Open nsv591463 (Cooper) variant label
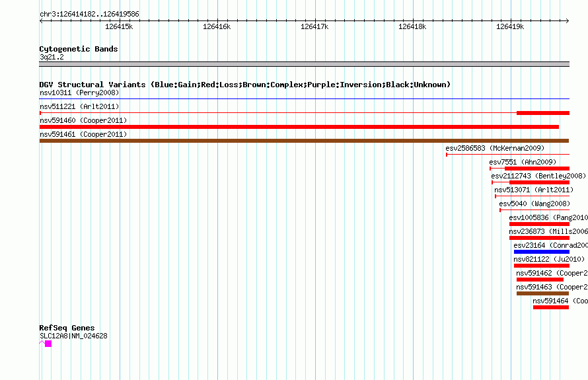 [552, 287]
